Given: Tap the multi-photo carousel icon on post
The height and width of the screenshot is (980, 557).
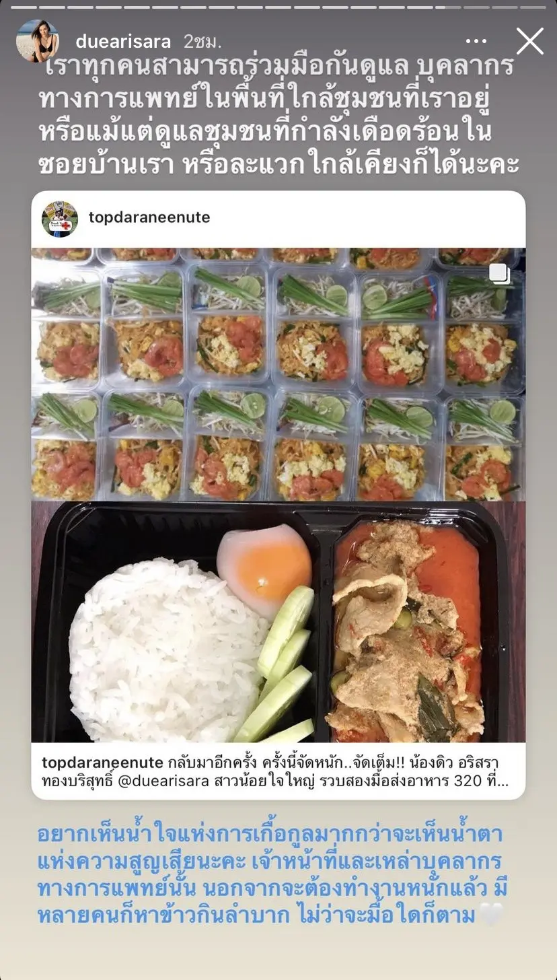Looking at the screenshot, I should click(x=499, y=273).
